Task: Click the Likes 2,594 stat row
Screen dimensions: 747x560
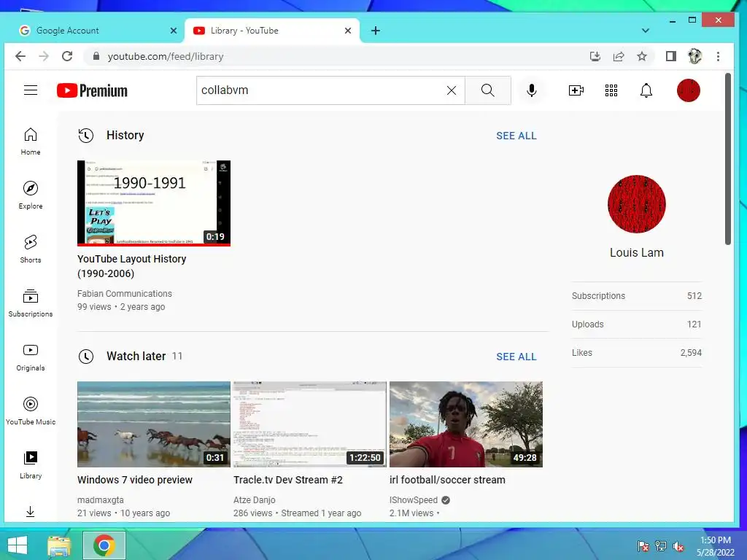Action: click(636, 353)
